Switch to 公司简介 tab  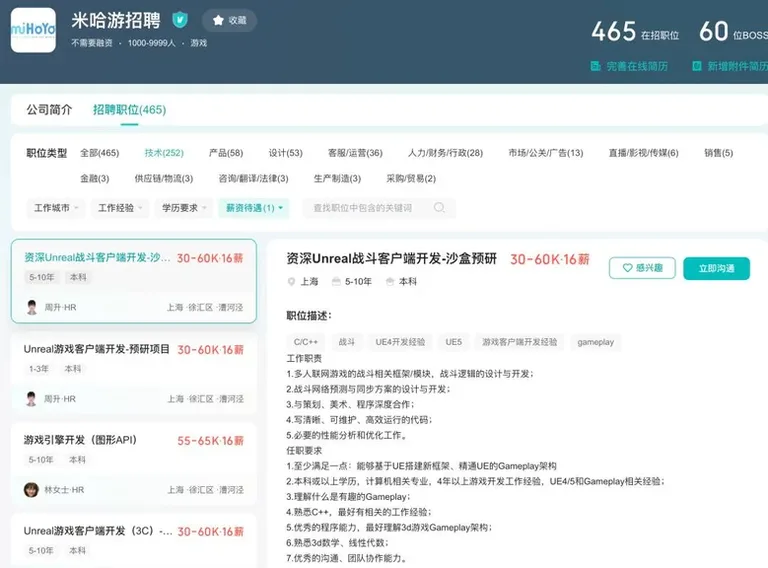coord(49,110)
